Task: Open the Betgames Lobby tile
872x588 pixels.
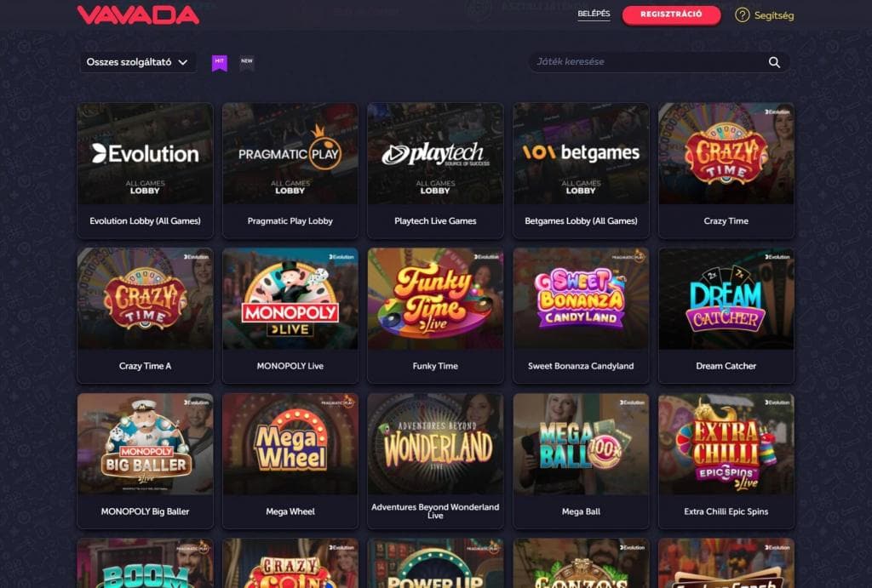Action: (581, 171)
